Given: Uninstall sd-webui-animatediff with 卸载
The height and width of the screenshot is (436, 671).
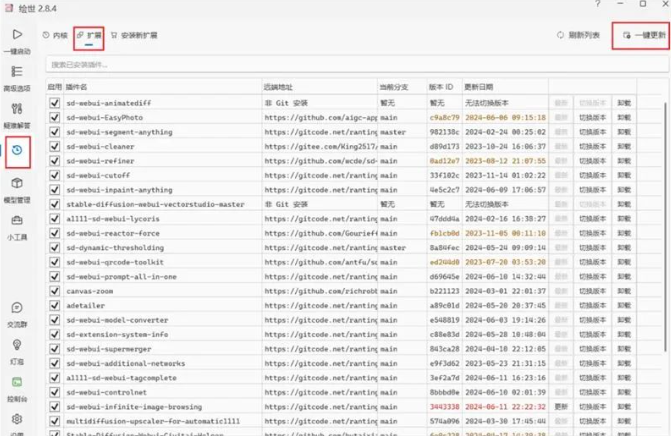Looking at the screenshot, I should point(624,103).
